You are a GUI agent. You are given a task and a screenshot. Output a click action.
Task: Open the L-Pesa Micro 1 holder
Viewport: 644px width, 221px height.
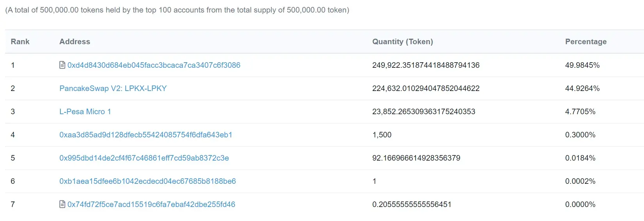point(85,112)
